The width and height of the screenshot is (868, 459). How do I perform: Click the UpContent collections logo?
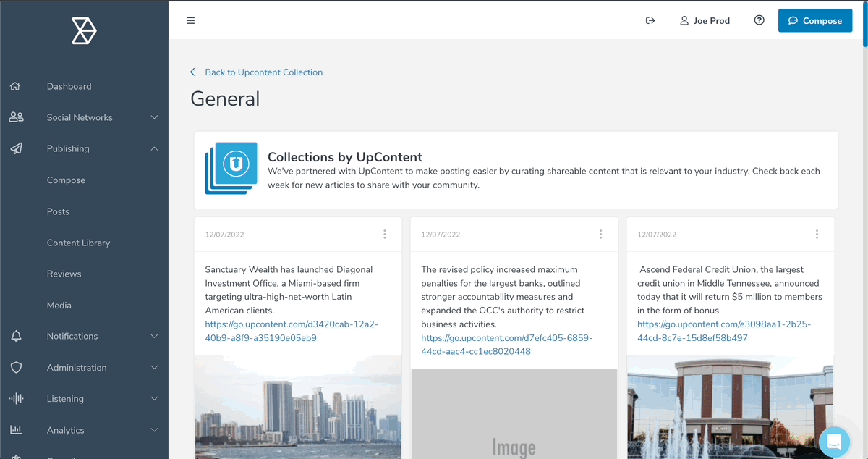(231, 168)
